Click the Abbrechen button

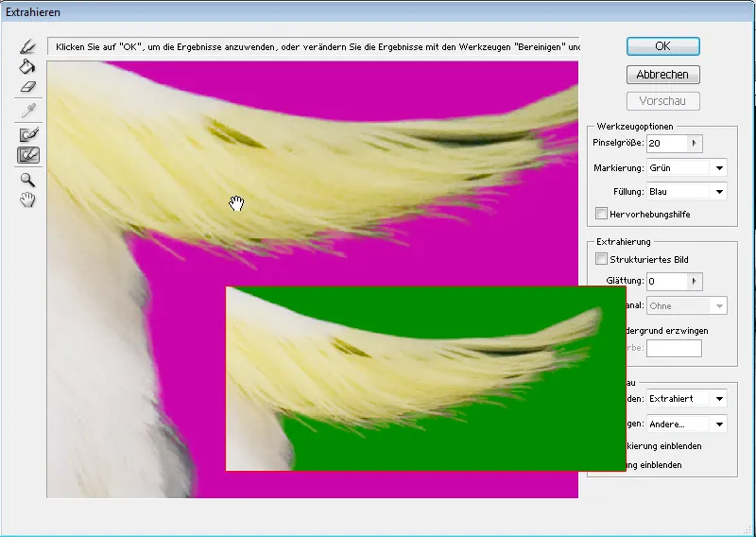[662, 75]
